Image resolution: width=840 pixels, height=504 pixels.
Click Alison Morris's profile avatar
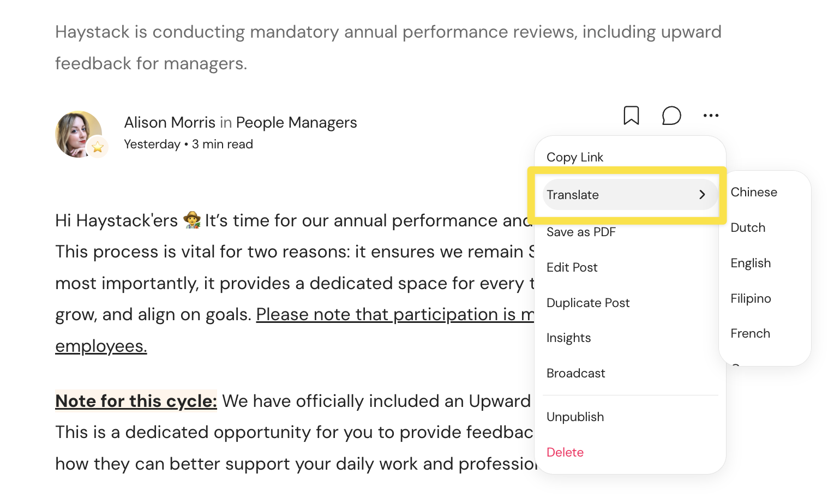tap(78, 134)
